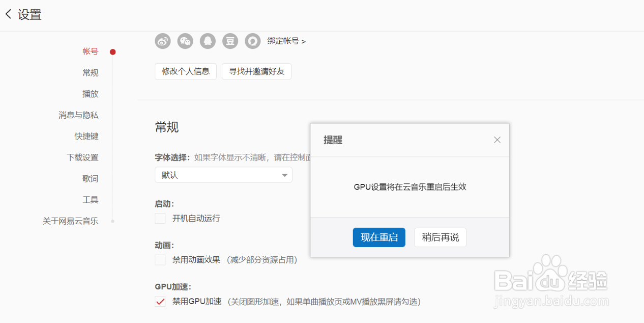Click the GPU设置将在云音乐重启后生效 message

pyautogui.click(x=410, y=187)
